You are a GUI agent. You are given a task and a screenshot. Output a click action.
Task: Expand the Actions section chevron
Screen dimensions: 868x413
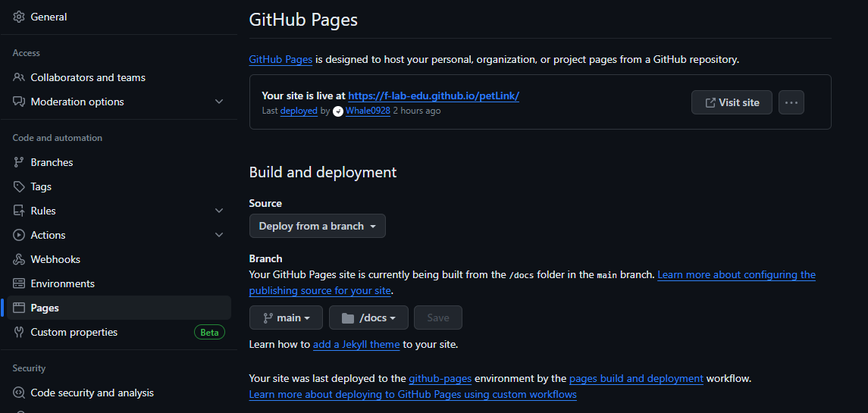point(219,235)
